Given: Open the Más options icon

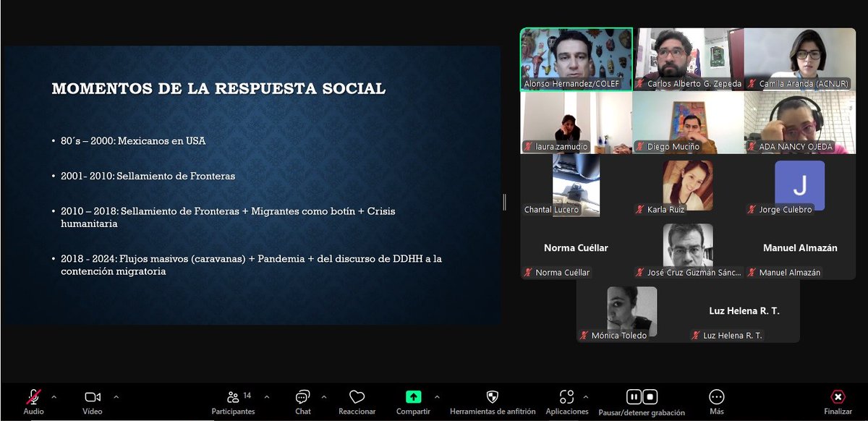Looking at the screenshot, I should [x=717, y=396].
